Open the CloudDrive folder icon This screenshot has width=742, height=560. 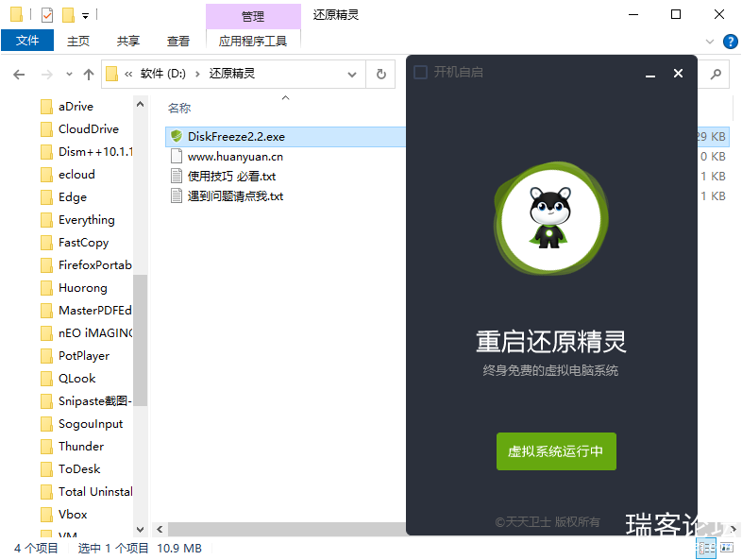(47, 129)
